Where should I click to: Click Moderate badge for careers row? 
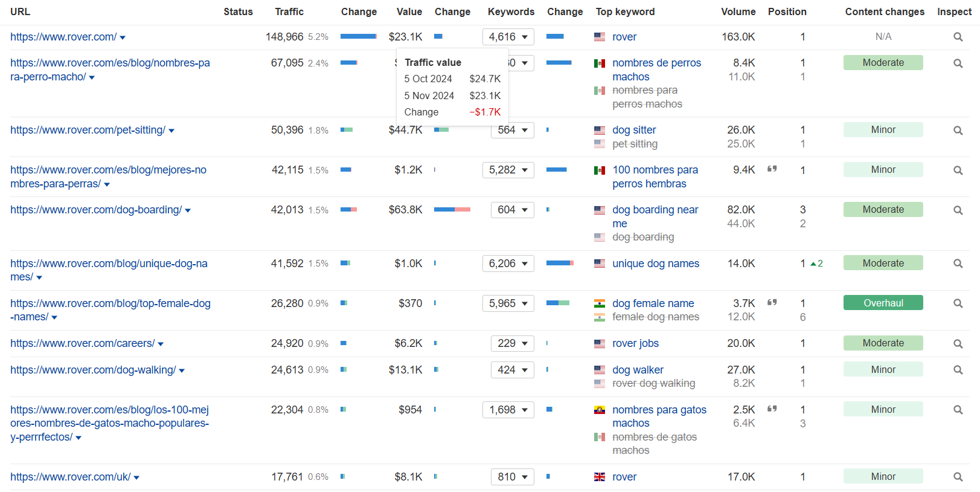[x=883, y=343]
